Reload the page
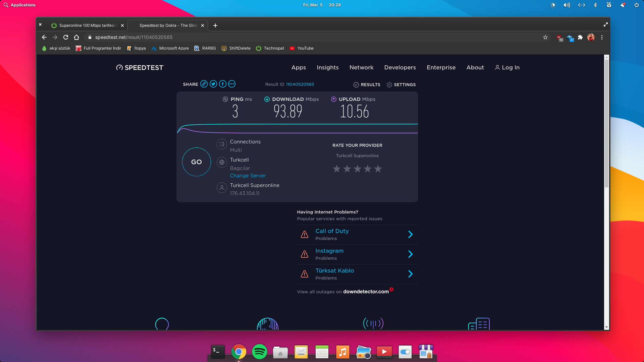 point(66,38)
